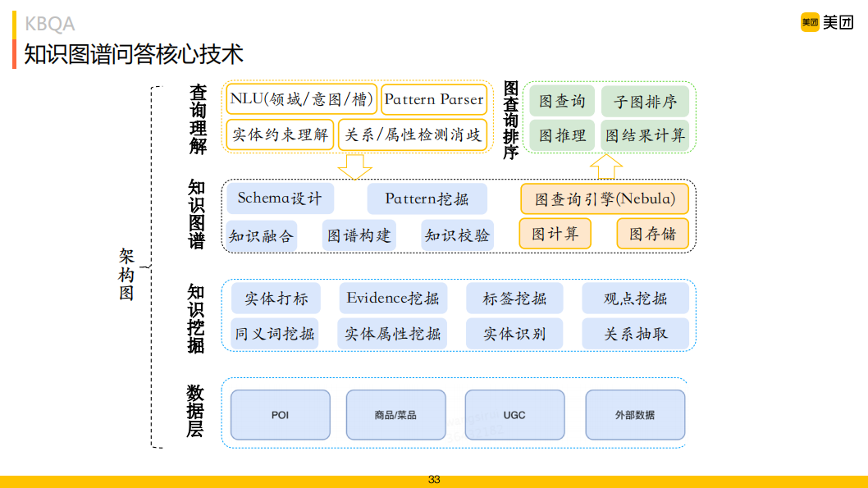The image size is (868, 488).
Task: Click the 观点挖掘 box
Action: 636,299
